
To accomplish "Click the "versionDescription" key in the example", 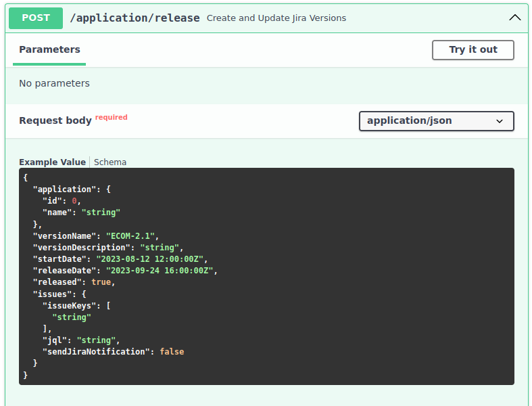I will (x=81, y=248).
